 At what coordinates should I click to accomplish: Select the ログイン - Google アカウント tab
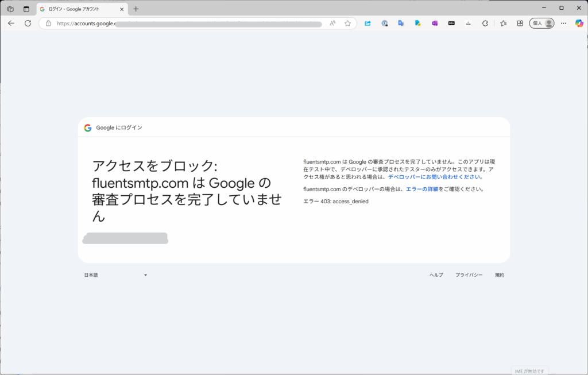[x=82, y=9]
